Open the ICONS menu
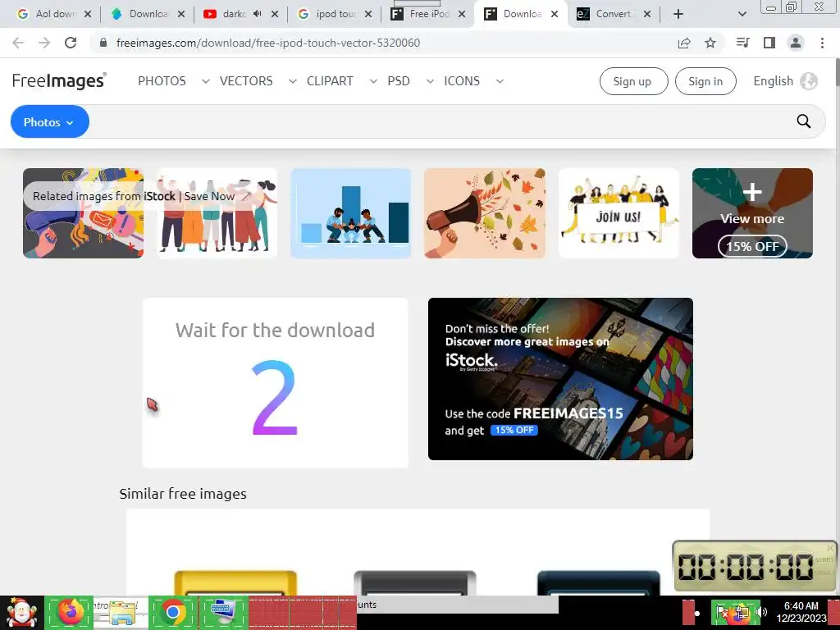 pyautogui.click(x=462, y=81)
